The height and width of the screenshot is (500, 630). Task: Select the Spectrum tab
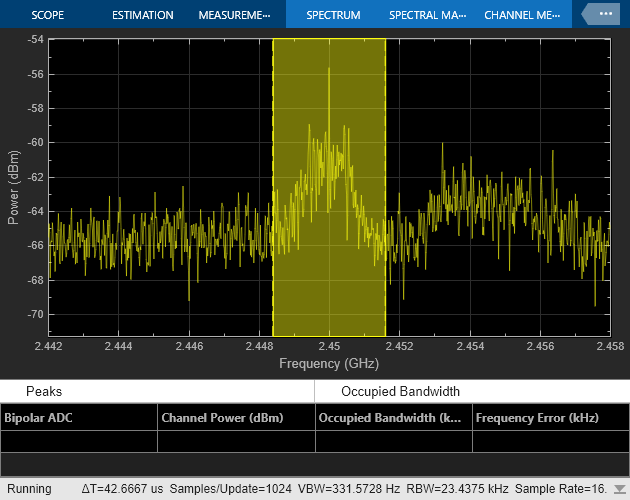pyautogui.click(x=334, y=15)
